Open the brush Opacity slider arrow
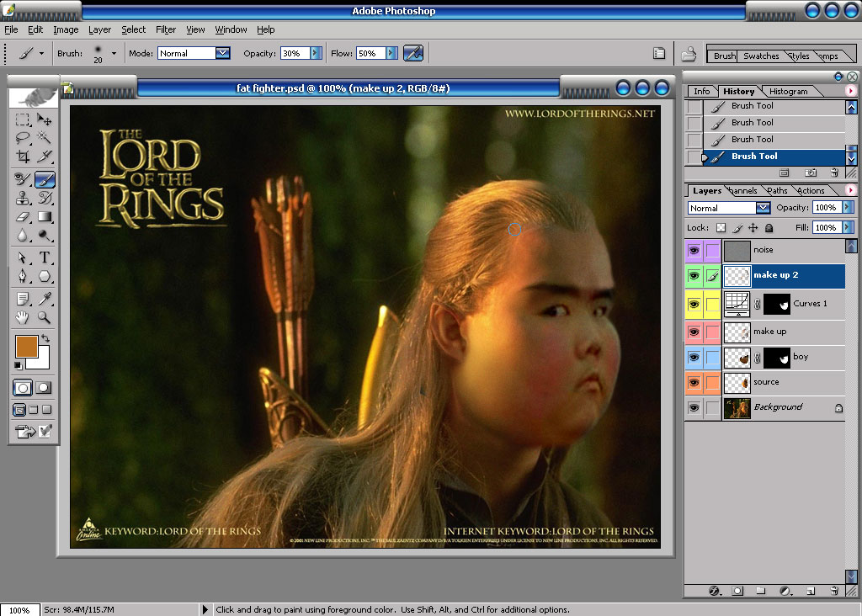 coord(316,53)
